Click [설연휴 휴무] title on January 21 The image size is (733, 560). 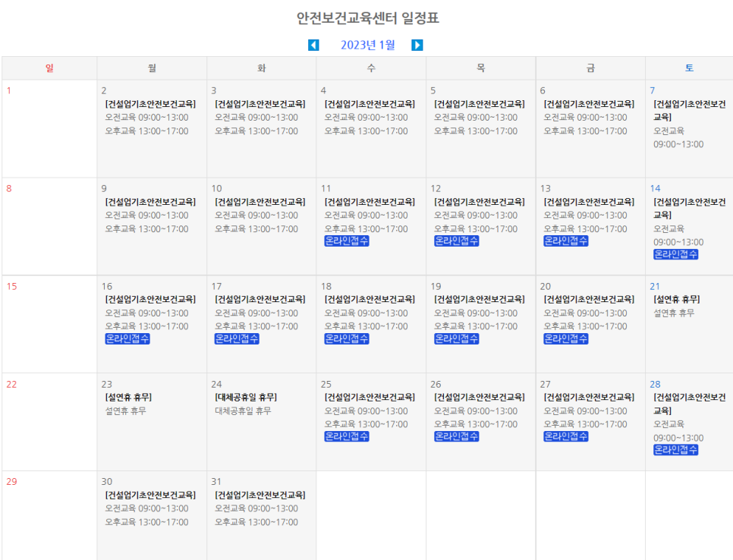[x=676, y=299]
